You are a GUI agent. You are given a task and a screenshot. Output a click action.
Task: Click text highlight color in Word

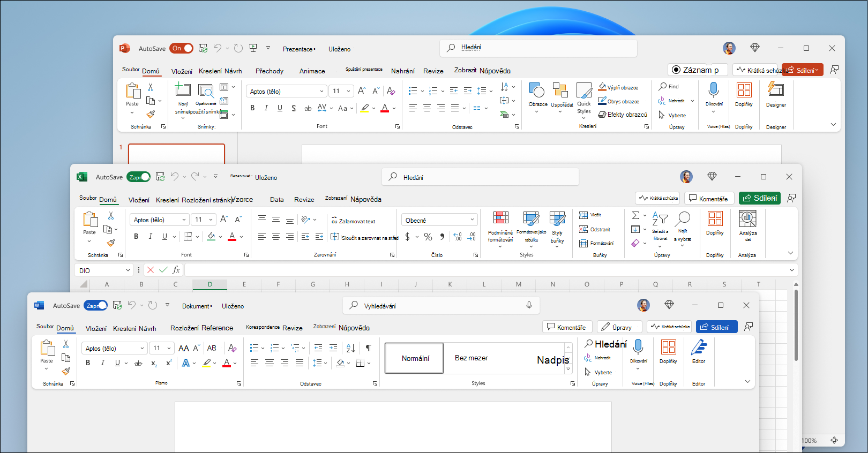tap(207, 363)
